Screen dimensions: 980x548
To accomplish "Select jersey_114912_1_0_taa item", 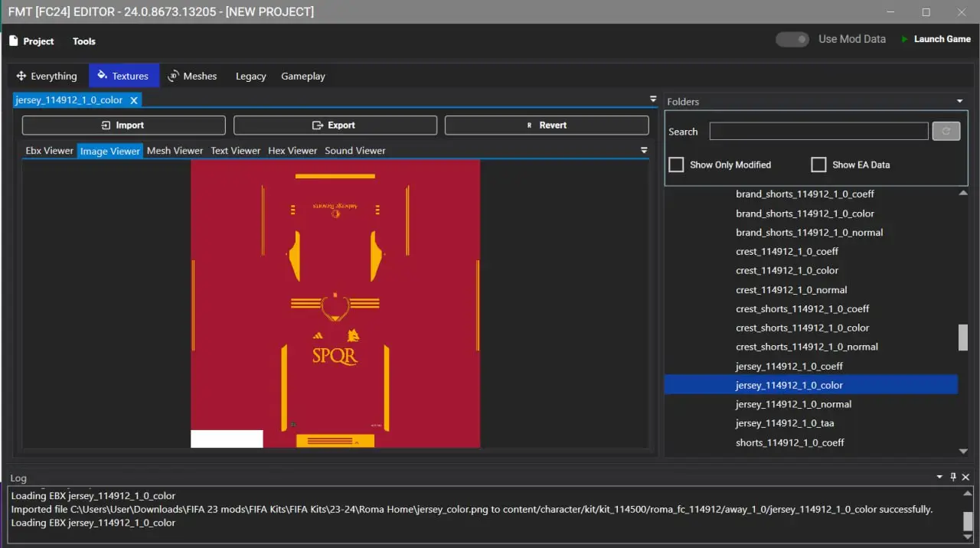I will point(785,423).
